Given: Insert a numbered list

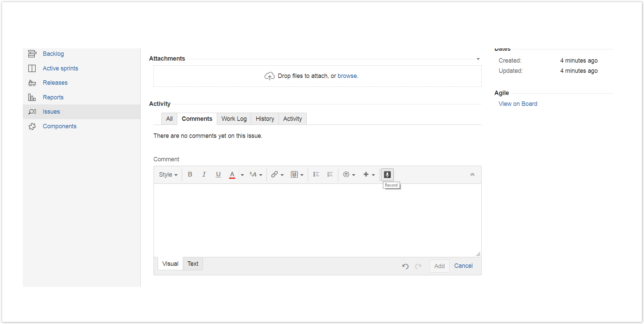Looking at the screenshot, I should tap(330, 175).
